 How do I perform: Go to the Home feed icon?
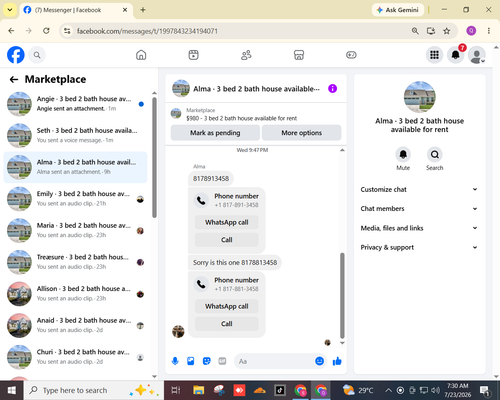click(141, 55)
